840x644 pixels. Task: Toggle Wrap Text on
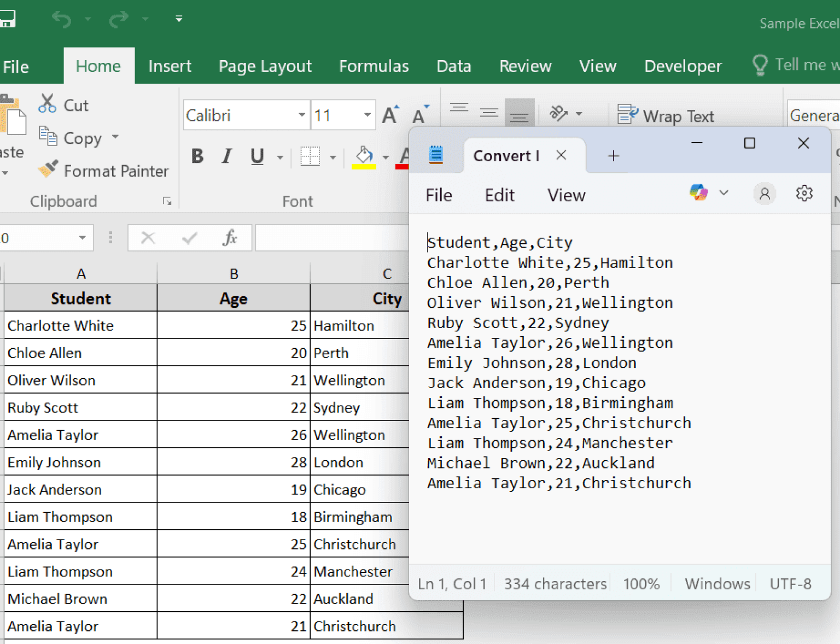[x=666, y=115]
